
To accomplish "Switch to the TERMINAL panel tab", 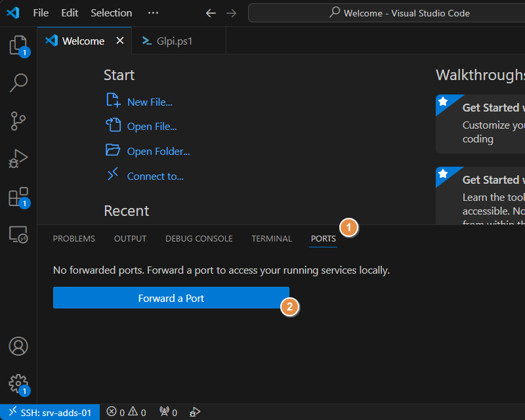I will (272, 238).
